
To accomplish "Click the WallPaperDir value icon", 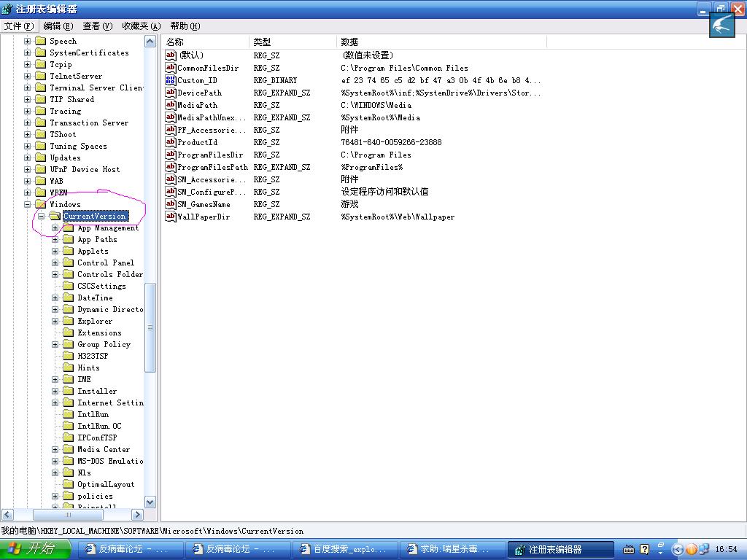I will (x=171, y=216).
